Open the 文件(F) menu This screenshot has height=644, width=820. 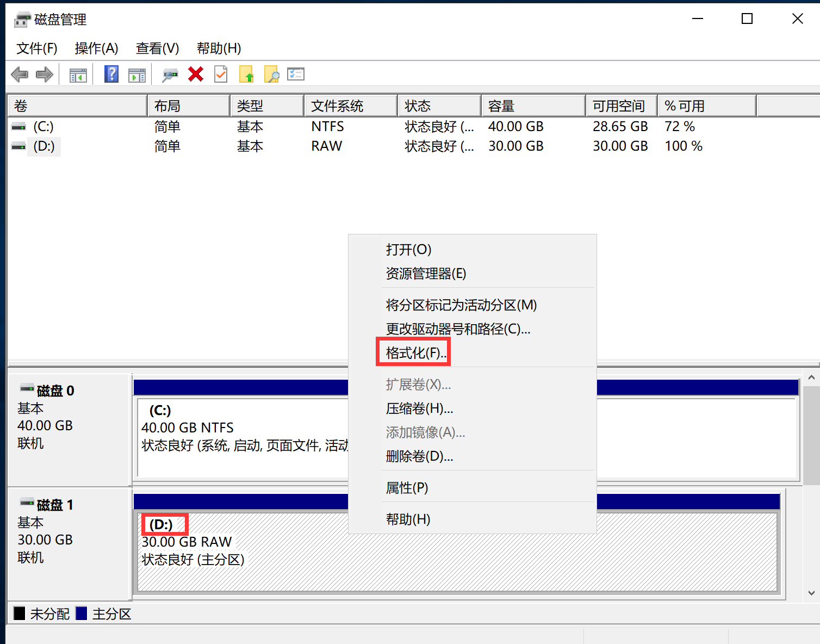(37, 48)
